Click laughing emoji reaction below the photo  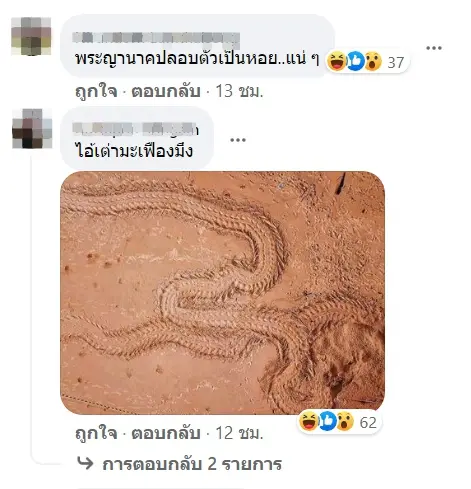point(309,422)
